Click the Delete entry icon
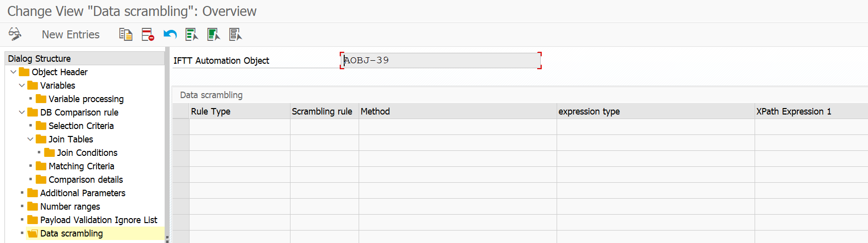868x243 pixels. pos(148,34)
